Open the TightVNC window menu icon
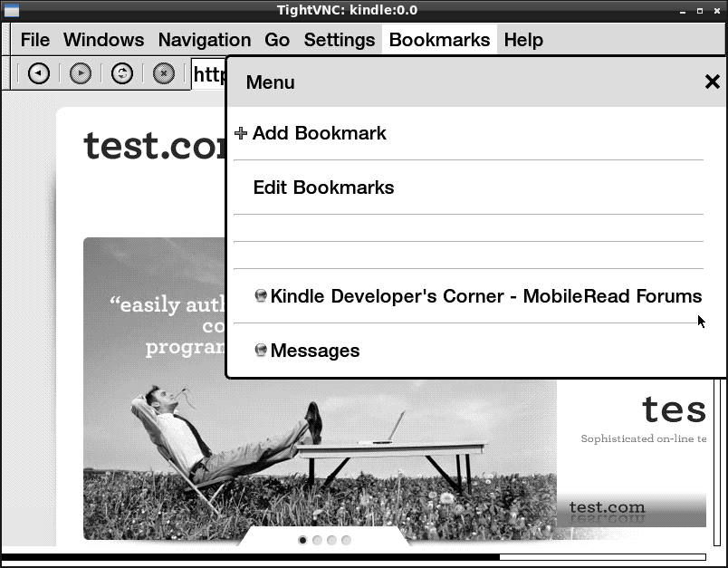Screen dimensions: 728x568 (12, 10)
